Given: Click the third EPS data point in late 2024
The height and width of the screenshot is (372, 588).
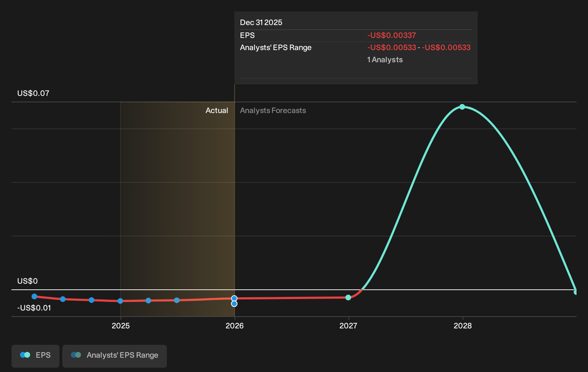Looking at the screenshot, I should click(x=91, y=300).
